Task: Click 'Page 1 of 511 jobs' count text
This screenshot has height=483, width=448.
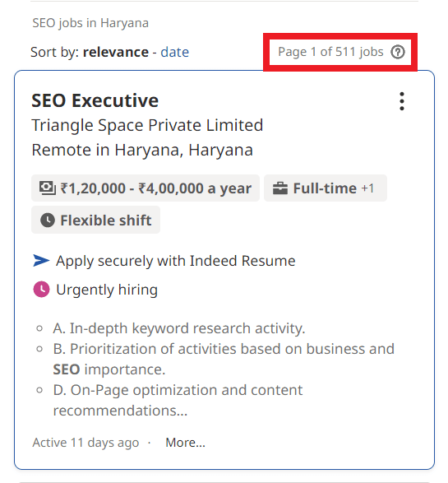Action: click(330, 52)
